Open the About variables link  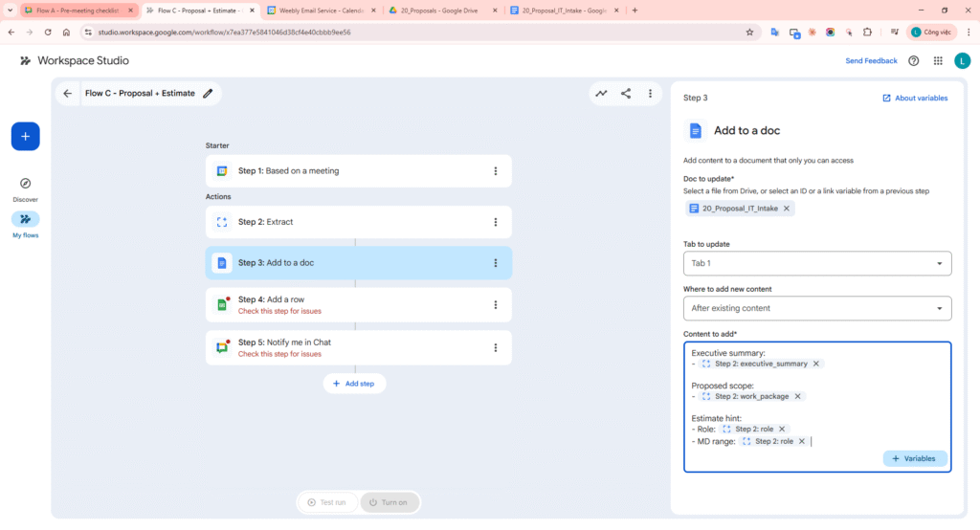915,98
